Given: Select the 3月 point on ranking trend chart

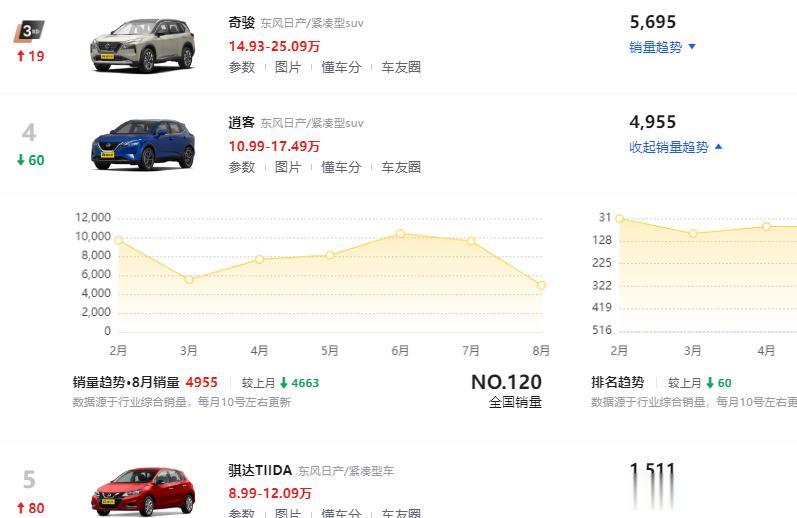Looking at the screenshot, I should 693,233.
